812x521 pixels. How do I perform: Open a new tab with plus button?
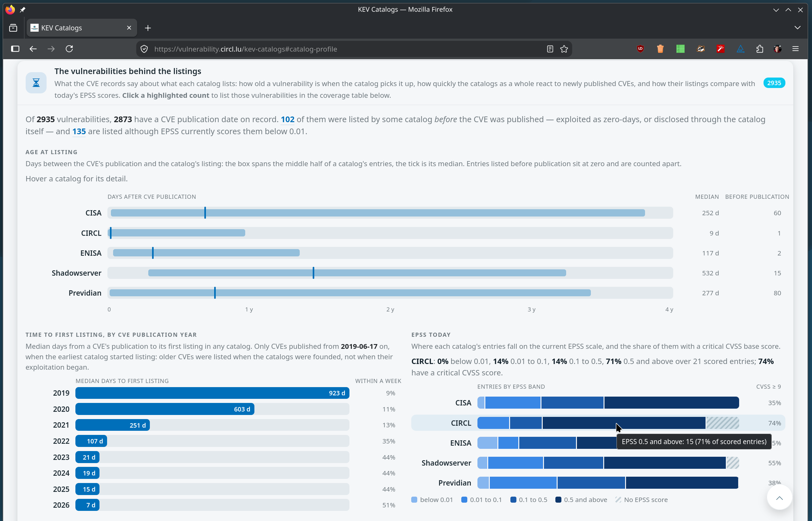click(x=148, y=28)
